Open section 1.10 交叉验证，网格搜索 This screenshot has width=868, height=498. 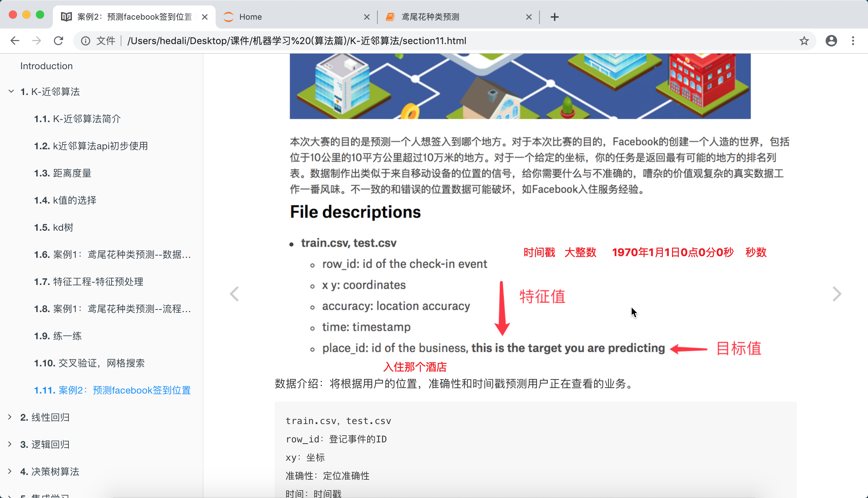(x=89, y=363)
